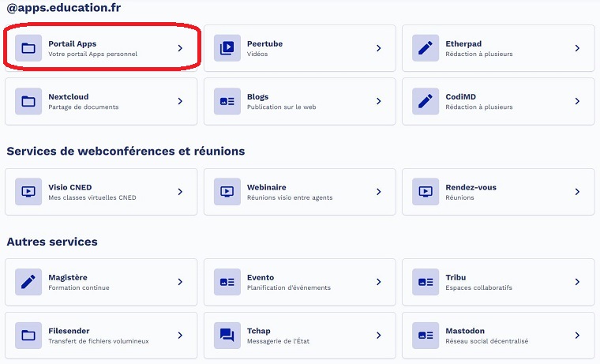Click 'Transfert de fichiers volumineux' text
This screenshot has height=364, width=600.
click(x=99, y=341)
